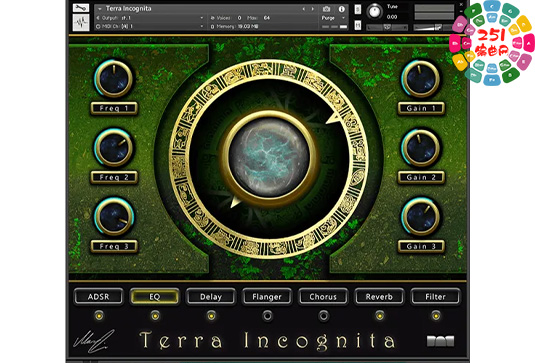
Task: Click the Freq 2 label
Action: (x=114, y=177)
